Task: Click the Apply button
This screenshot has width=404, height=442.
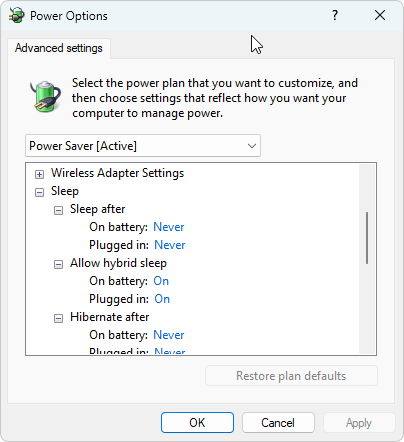Action: (x=359, y=423)
